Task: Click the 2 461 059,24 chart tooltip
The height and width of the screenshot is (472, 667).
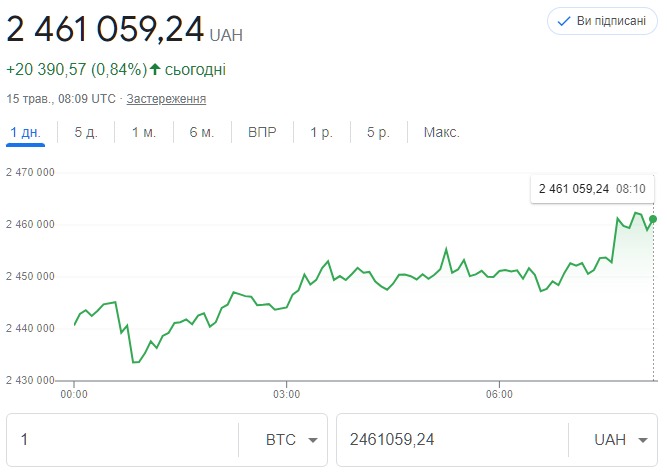Action: [x=591, y=188]
